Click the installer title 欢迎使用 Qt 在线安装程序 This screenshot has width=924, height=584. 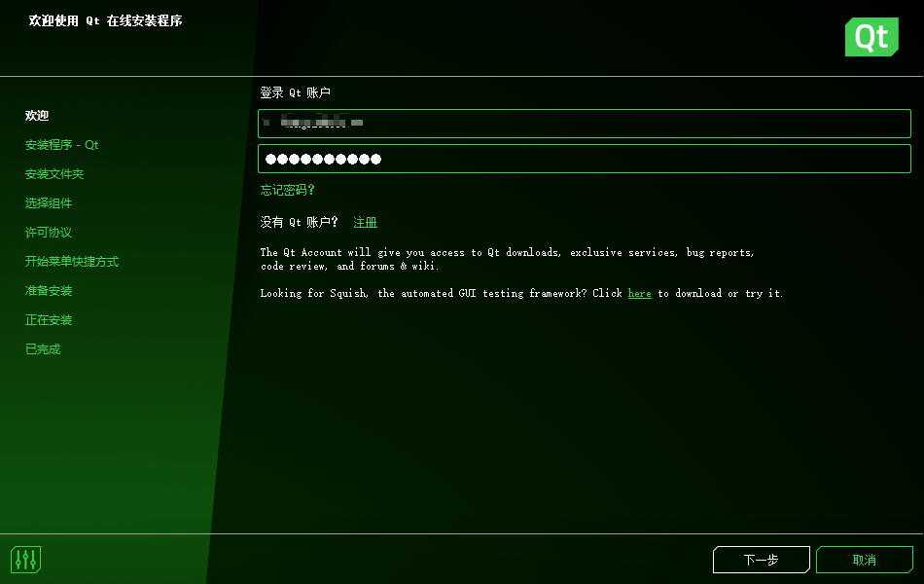click(105, 20)
